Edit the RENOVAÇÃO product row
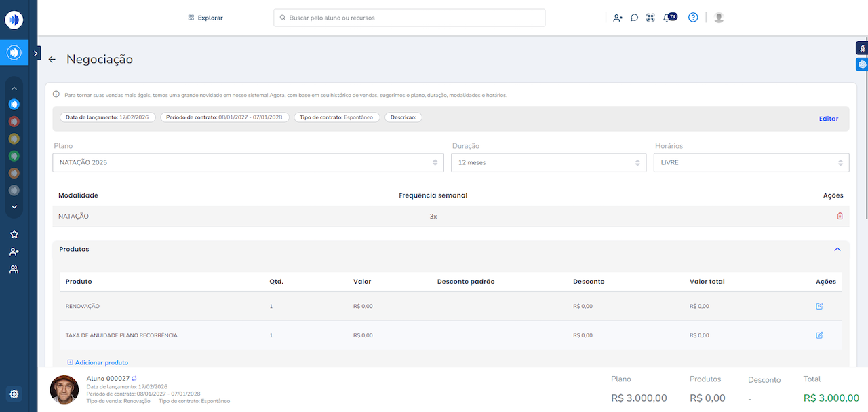 (819, 307)
